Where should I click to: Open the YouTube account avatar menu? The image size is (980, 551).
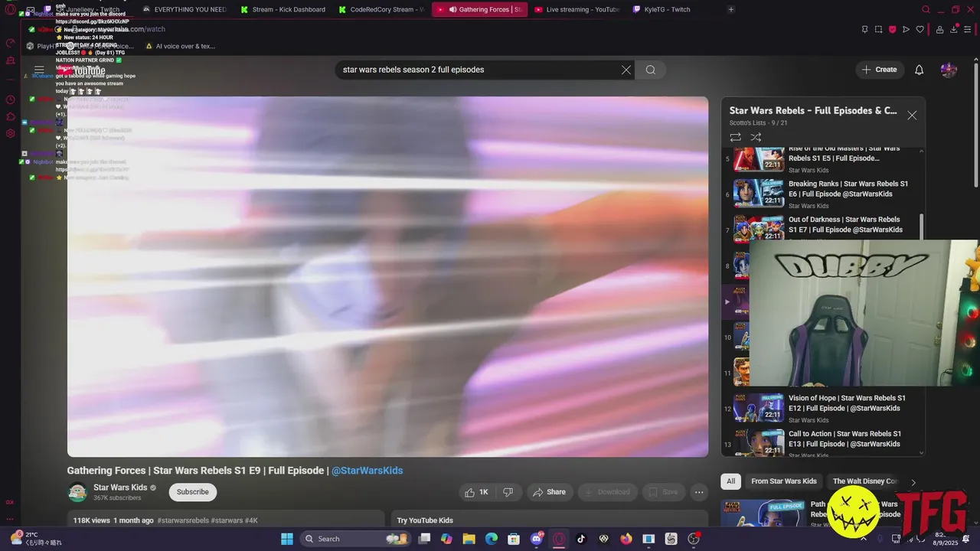click(949, 70)
